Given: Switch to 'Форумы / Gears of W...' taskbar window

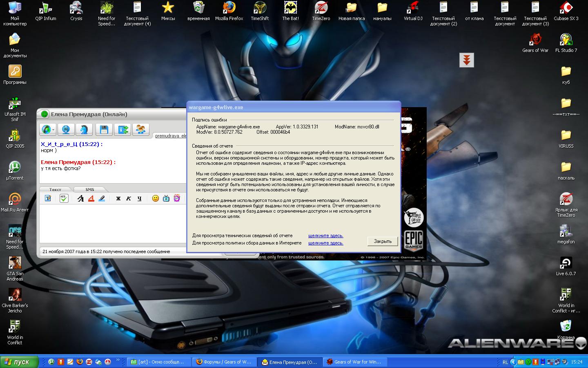Looking at the screenshot, I should [224, 362].
